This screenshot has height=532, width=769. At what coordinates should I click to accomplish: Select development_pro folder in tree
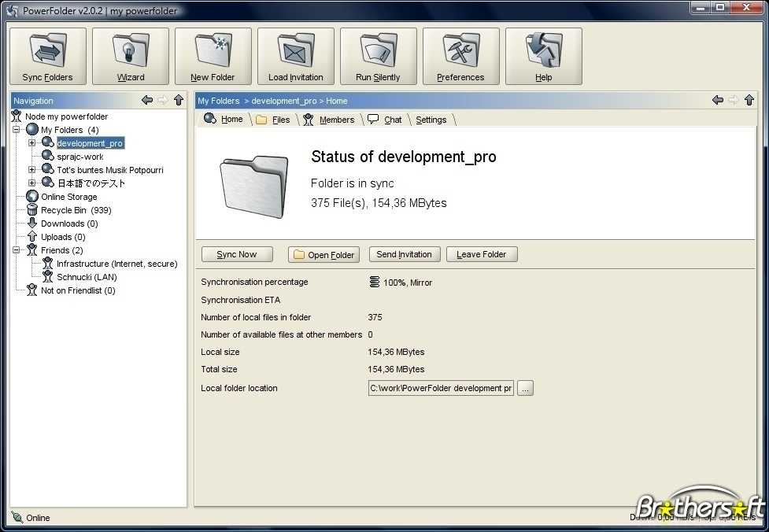click(90, 143)
